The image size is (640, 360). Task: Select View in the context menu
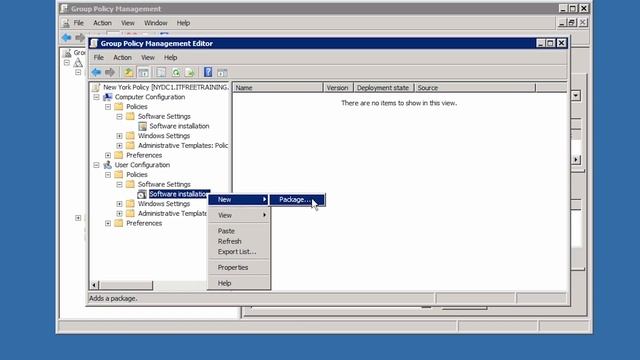(x=238, y=215)
